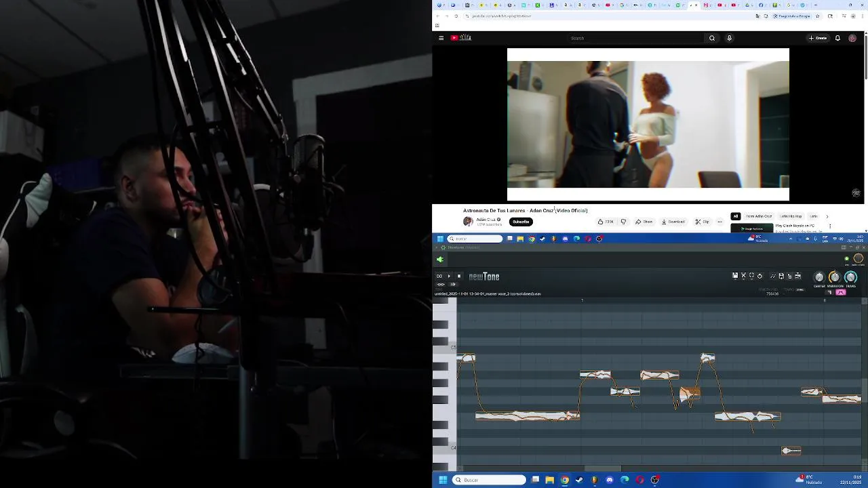868x488 pixels.
Task: Click NewTone play button
Action: pyautogui.click(x=448, y=276)
